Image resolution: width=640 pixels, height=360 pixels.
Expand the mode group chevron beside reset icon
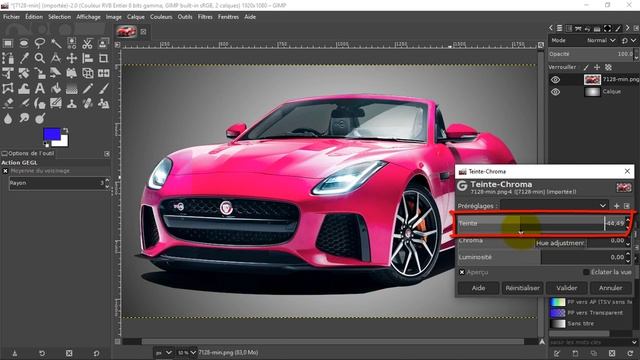633,40
